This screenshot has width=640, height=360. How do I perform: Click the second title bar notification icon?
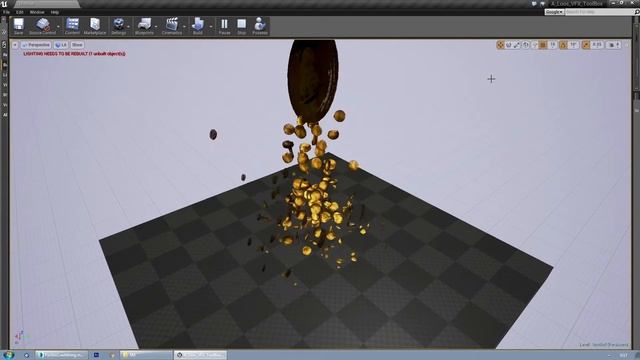click(x=542, y=4)
